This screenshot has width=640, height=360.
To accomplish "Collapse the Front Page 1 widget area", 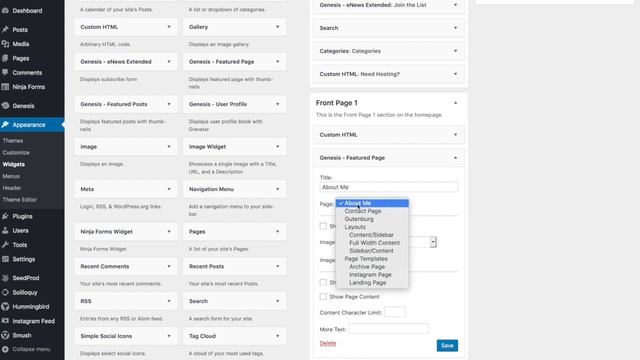I will [456, 103].
